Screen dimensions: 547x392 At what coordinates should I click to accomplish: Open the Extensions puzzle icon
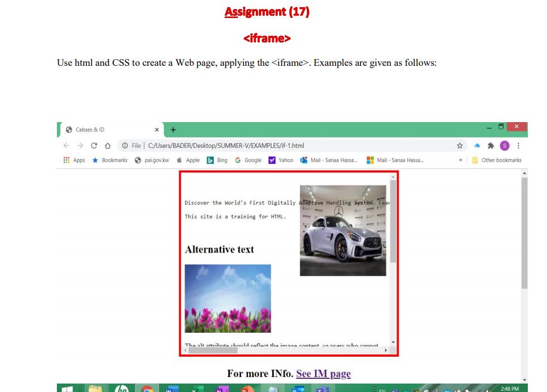491,145
